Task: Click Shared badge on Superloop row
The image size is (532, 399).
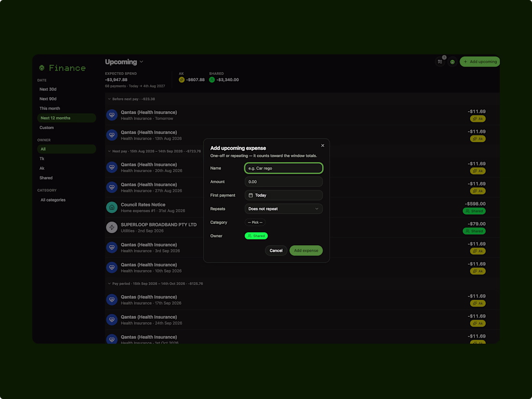Action: pos(474,231)
